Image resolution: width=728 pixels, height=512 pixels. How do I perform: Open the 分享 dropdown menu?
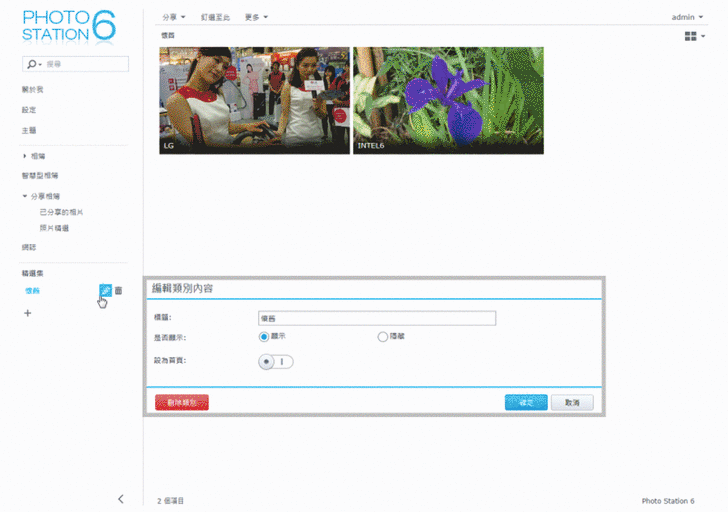(x=174, y=17)
